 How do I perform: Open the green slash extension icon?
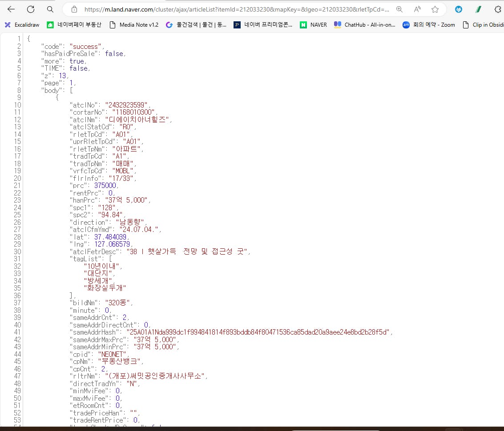click(478, 9)
